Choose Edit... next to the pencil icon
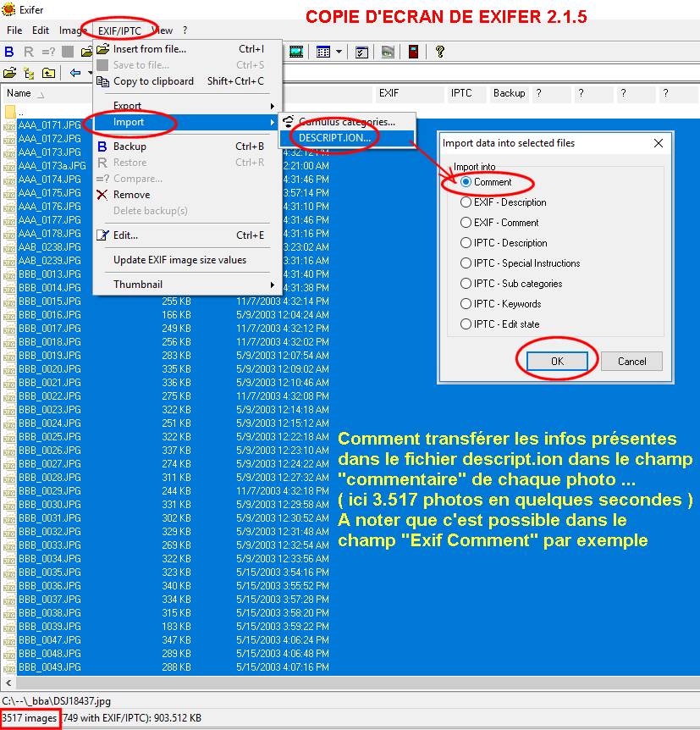The image size is (700, 730). tap(125, 235)
